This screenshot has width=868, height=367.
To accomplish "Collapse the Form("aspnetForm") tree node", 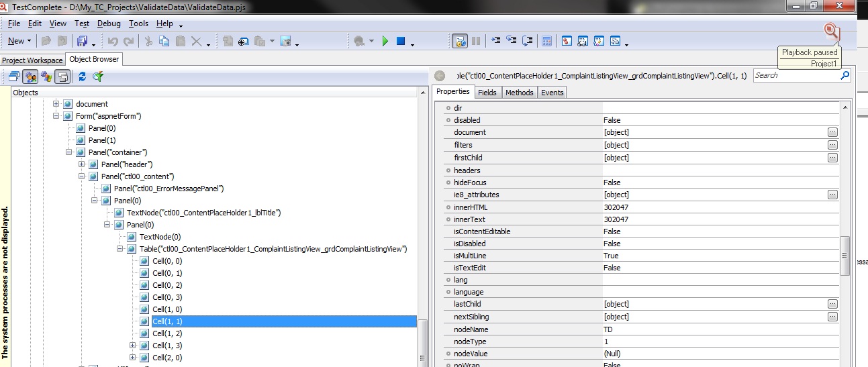I will (56, 116).
